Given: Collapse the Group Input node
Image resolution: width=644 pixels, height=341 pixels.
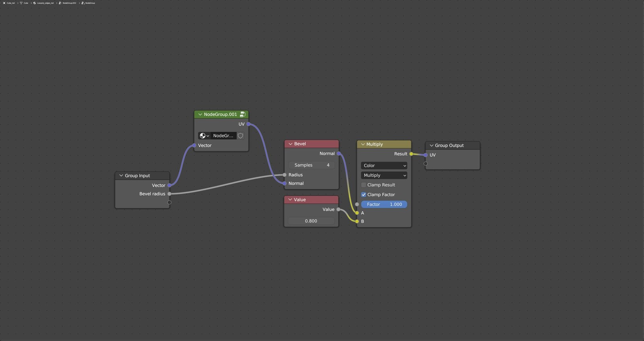Looking at the screenshot, I should click(x=121, y=176).
